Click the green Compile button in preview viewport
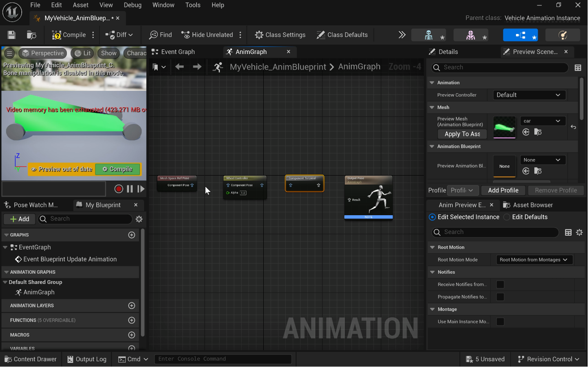Image resolution: width=588 pixels, height=367 pixels. (x=118, y=169)
